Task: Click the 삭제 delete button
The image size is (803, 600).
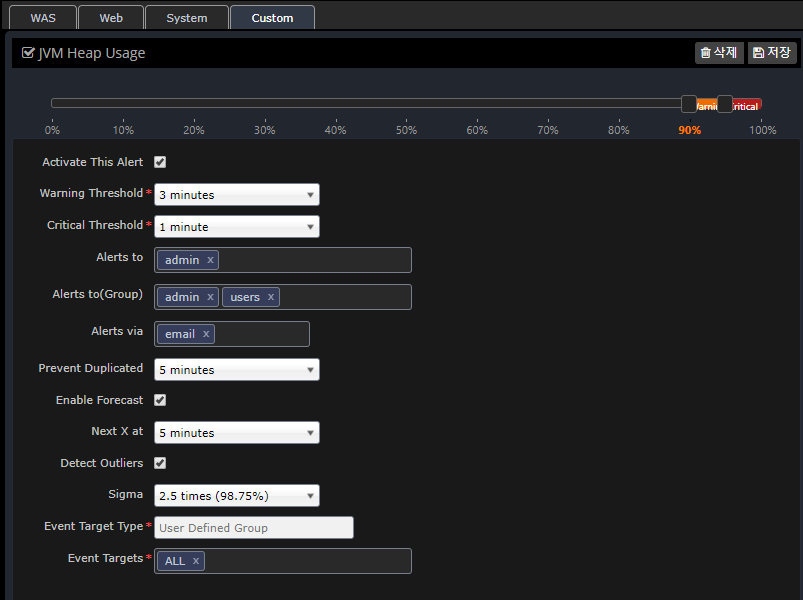Action: point(719,53)
